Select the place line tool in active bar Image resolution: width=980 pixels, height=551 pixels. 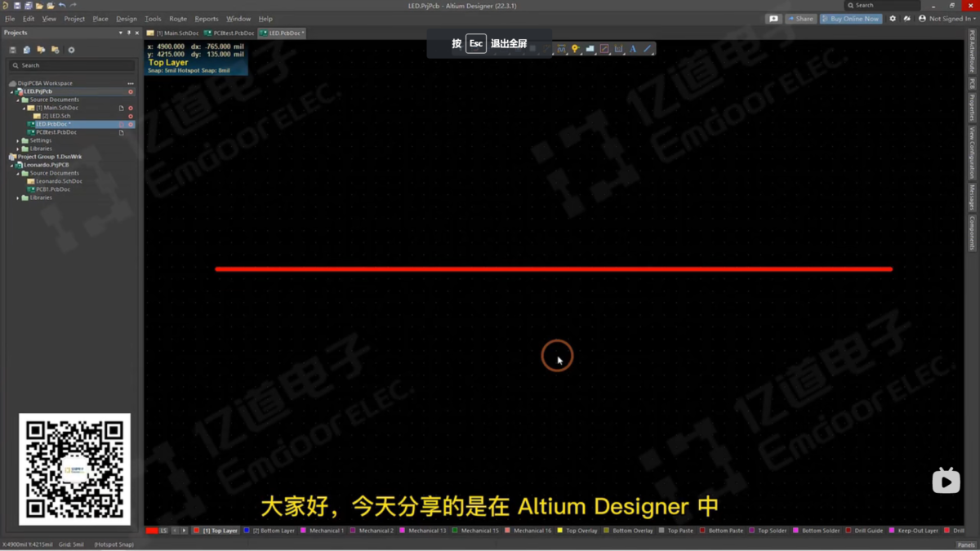click(x=648, y=49)
